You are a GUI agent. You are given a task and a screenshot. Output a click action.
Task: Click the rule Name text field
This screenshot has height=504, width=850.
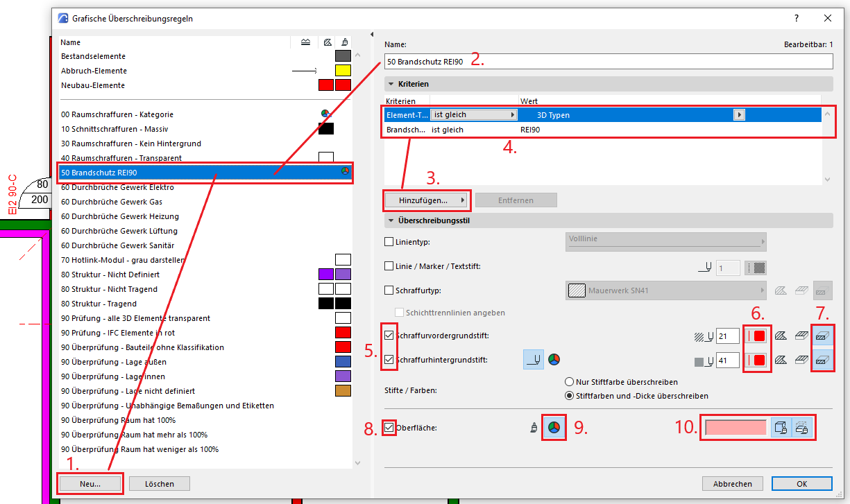coord(608,62)
